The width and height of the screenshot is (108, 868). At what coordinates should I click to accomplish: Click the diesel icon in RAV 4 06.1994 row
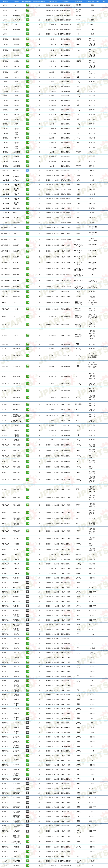pyautogui.click(x=28, y=851)
